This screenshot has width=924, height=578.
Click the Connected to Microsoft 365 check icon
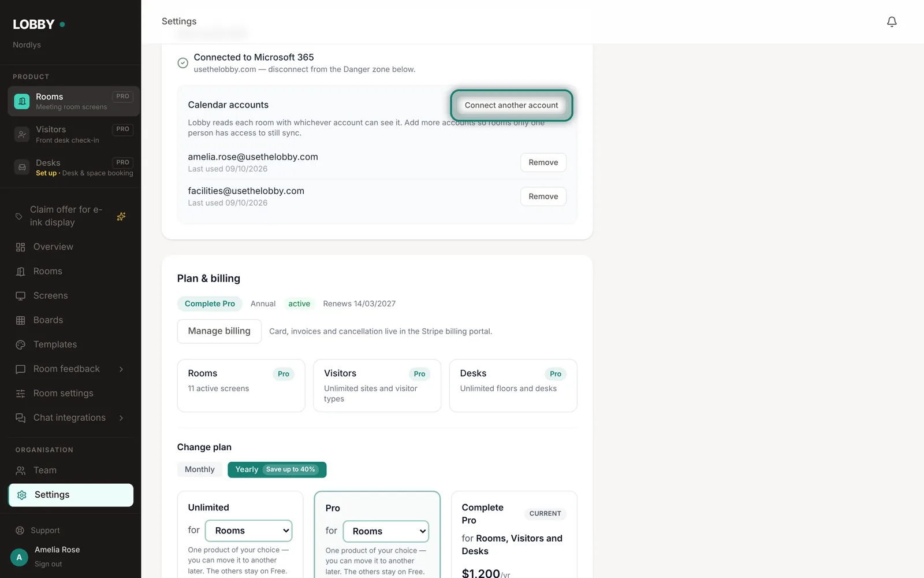pos(182,63)
